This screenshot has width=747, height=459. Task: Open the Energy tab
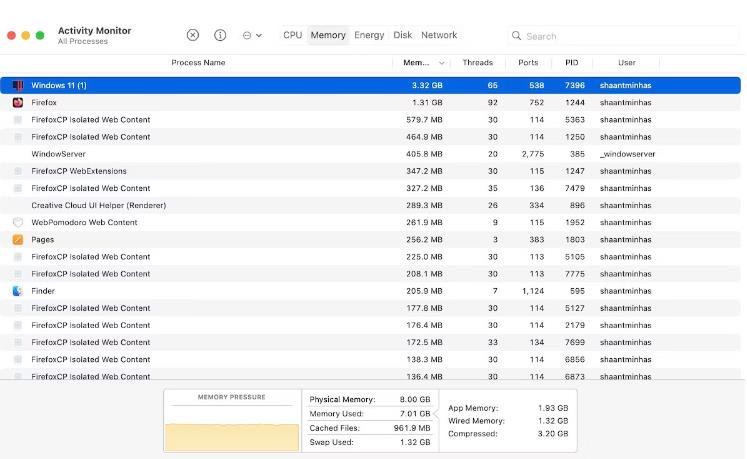pyautogui.click(x=369, y=35)
